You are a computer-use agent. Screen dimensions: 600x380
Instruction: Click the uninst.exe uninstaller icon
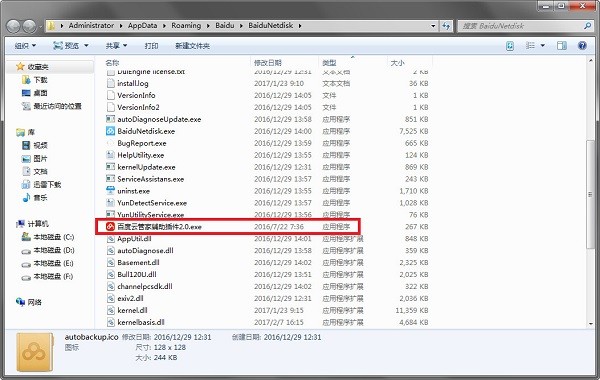[110, 191]
